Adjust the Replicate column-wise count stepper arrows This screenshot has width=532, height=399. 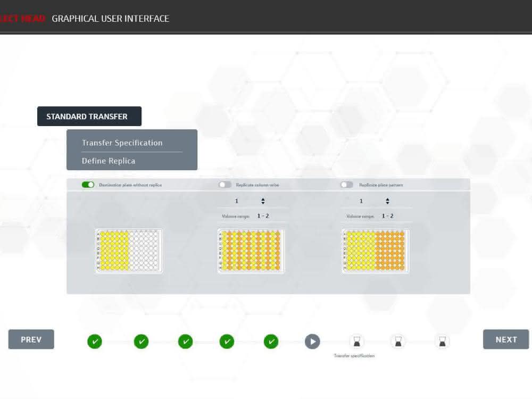[x=263, y=201]
